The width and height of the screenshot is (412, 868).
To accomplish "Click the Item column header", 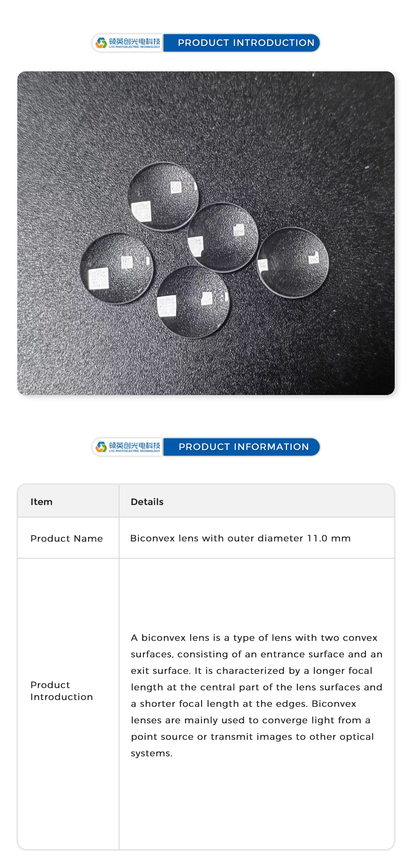I will [x=42, y=502].
